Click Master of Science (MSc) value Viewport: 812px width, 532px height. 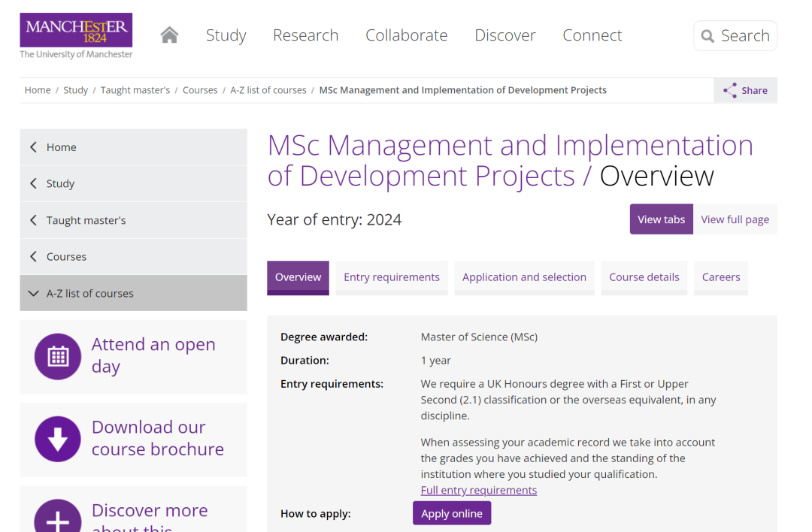coord(479,337)
